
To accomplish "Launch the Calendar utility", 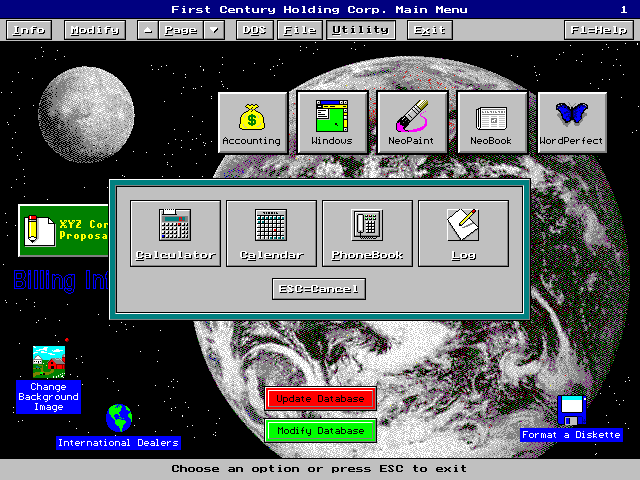I will [x=271, y=233].
